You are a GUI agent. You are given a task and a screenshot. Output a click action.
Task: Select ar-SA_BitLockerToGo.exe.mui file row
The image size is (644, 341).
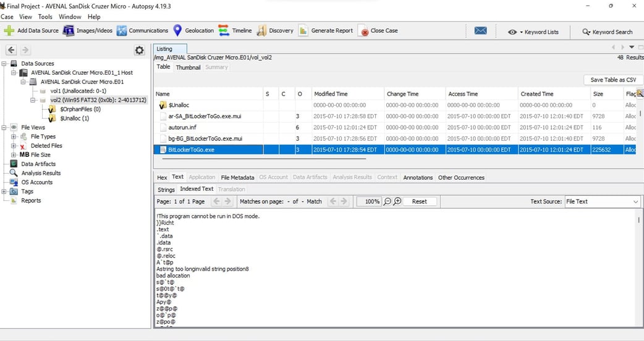tap(395, 117)
